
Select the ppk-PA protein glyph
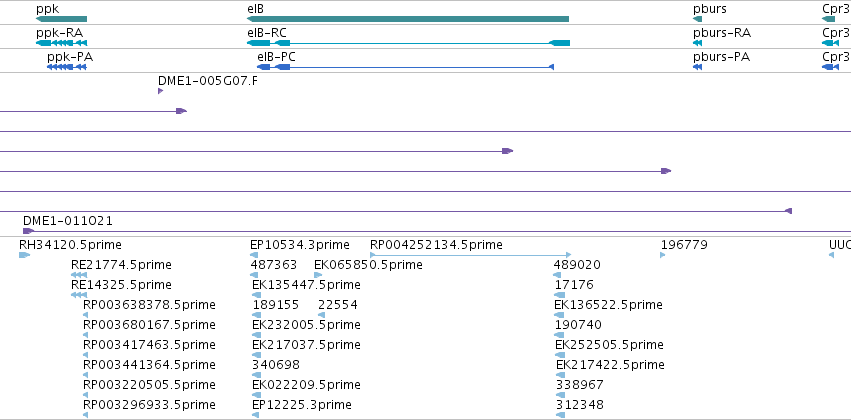coord(67,67)
